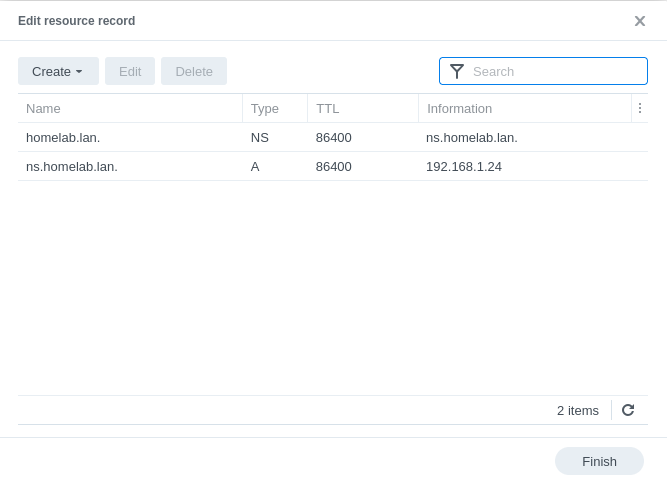This screenshot has height=483, width=667.
Task: Close the Edit resource record dialog
Action: click(x=640, y=21)
